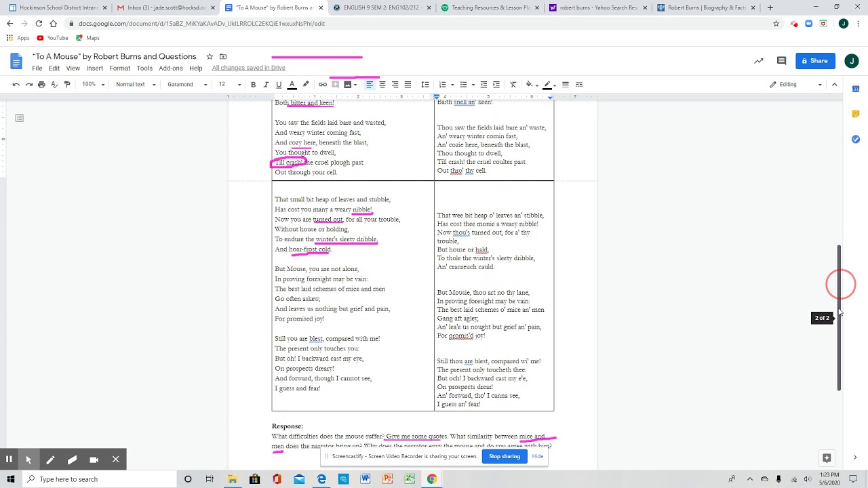Open the Garamond font dropdown
This screenshot has width=868, height=488.
pos(188,85)
